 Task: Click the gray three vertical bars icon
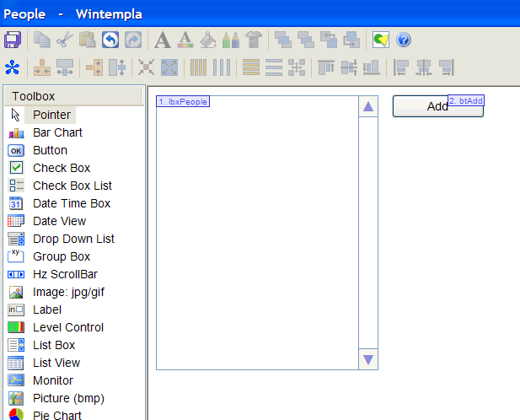point(222,67)
